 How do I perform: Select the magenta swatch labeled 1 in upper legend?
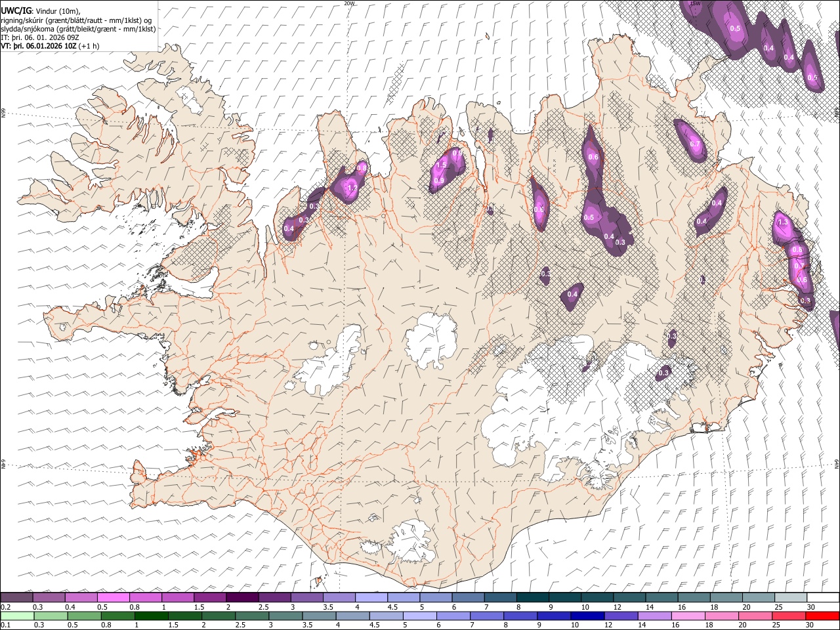pyautogui.click(x=177, y=597)
